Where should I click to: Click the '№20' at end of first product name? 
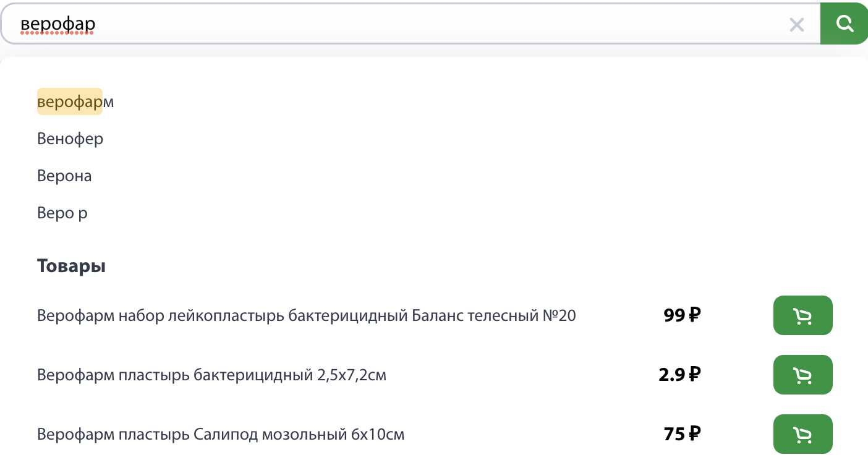559,316
